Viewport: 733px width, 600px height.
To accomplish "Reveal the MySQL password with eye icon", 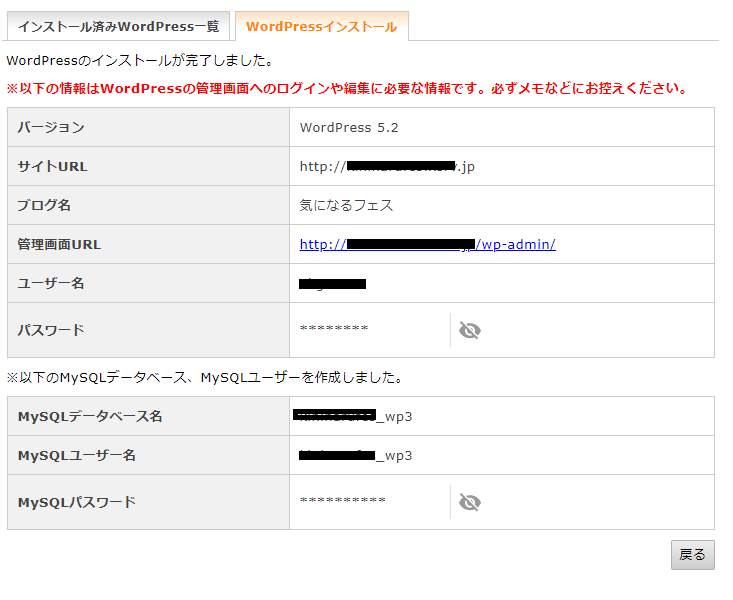I will pos(469,502).
